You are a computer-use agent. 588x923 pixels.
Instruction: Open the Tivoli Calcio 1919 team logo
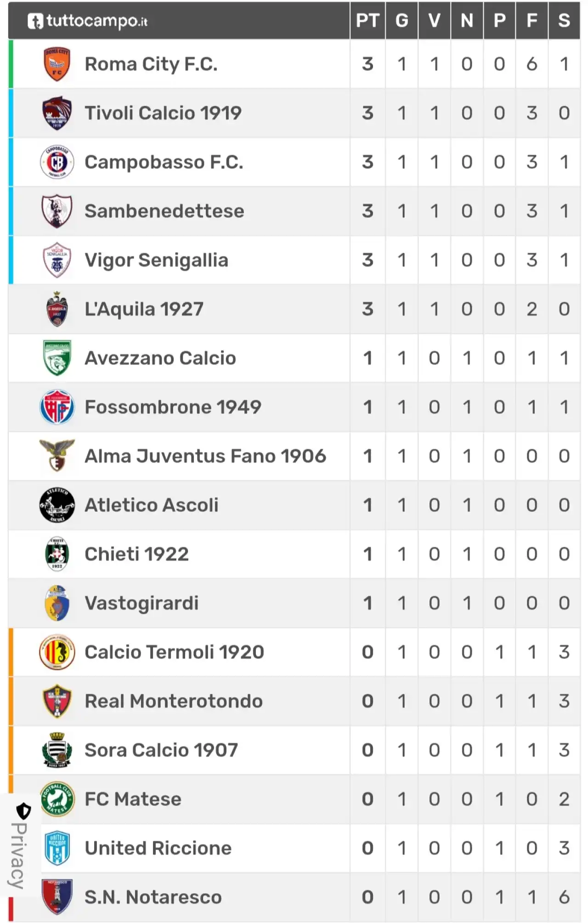click(x=57, y=113)
